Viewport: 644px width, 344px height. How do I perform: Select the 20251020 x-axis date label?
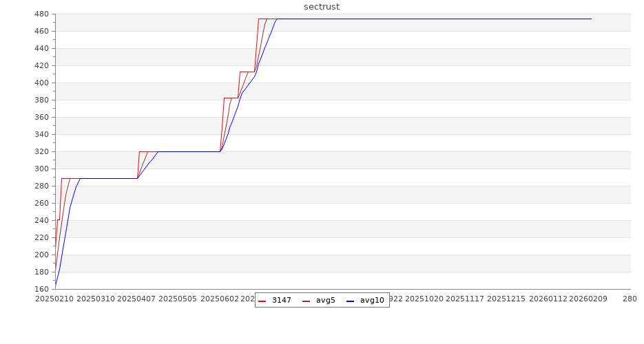424,299
